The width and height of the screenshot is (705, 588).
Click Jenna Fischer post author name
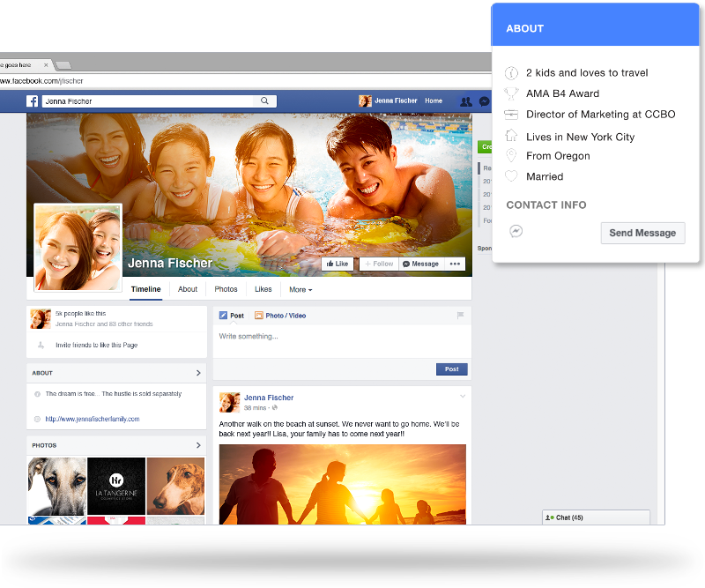tap(269, 398)
